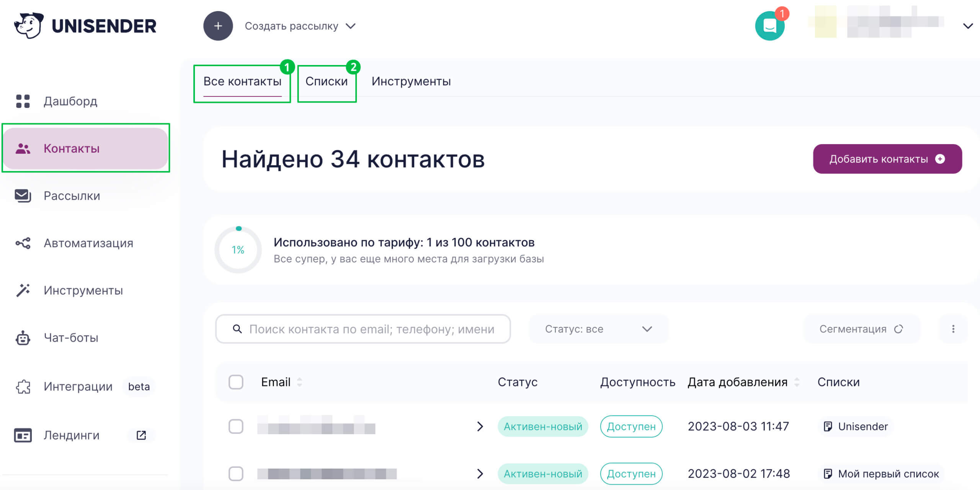980x490 pixels.
Task: Open the chat support notification icon
Action: (769, 26)
